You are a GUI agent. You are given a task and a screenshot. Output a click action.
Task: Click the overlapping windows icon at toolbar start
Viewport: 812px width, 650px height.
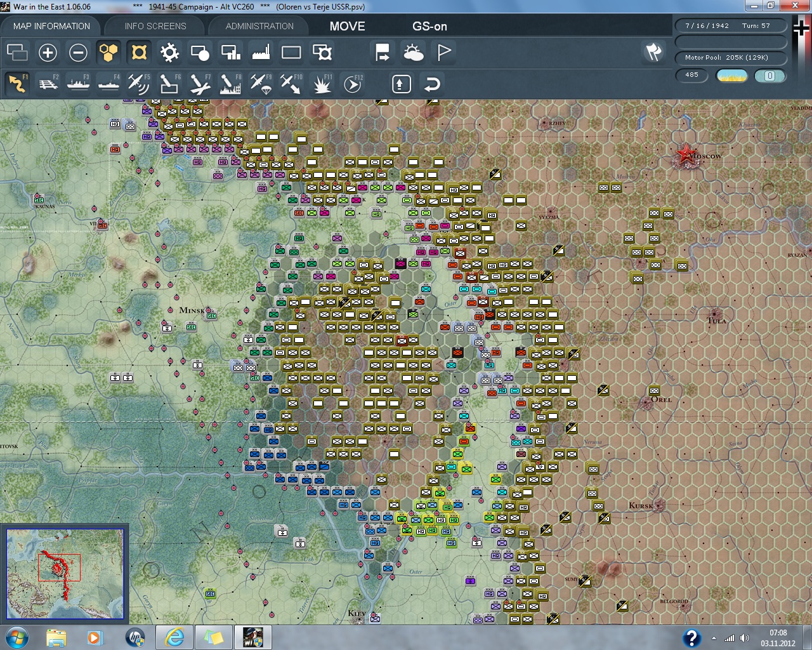click(17, 53)
